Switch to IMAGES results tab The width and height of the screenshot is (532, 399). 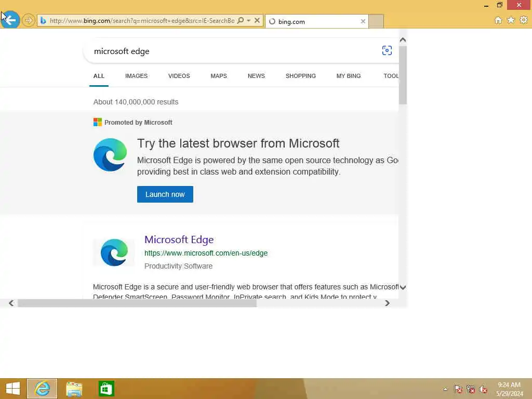137,76
